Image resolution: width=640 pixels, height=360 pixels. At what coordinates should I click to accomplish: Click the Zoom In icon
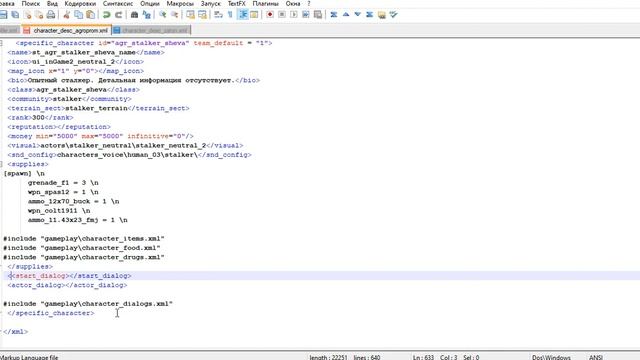(162, 15)
